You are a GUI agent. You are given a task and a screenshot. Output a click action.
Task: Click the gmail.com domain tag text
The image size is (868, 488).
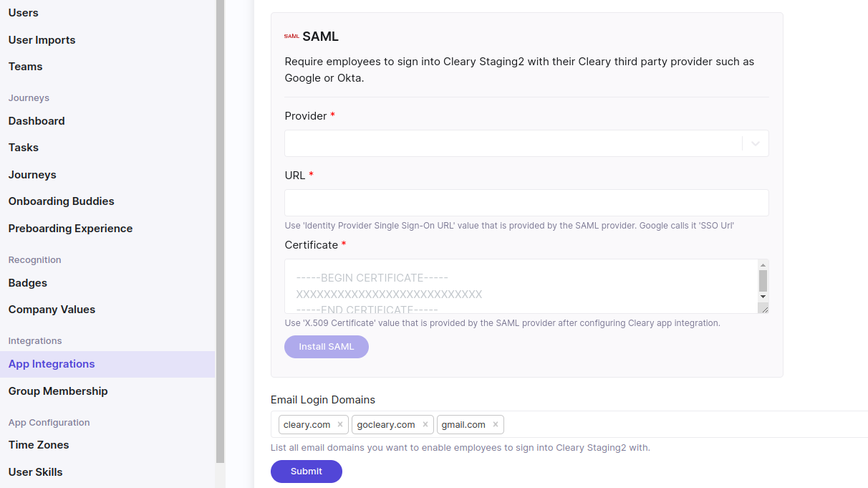click(x=463, y=425)
